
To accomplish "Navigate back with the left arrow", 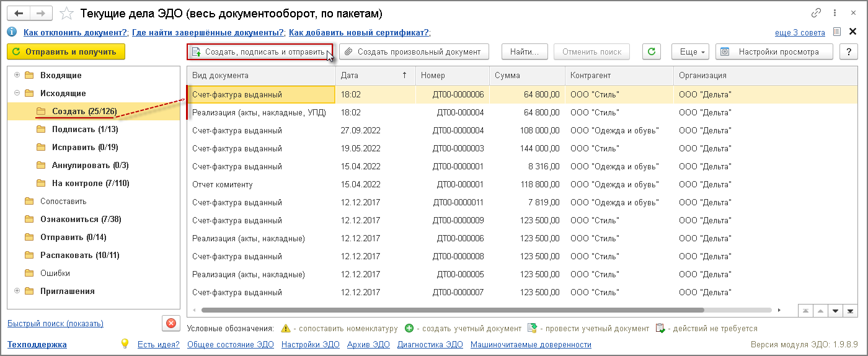I will (x=20, y=13).
